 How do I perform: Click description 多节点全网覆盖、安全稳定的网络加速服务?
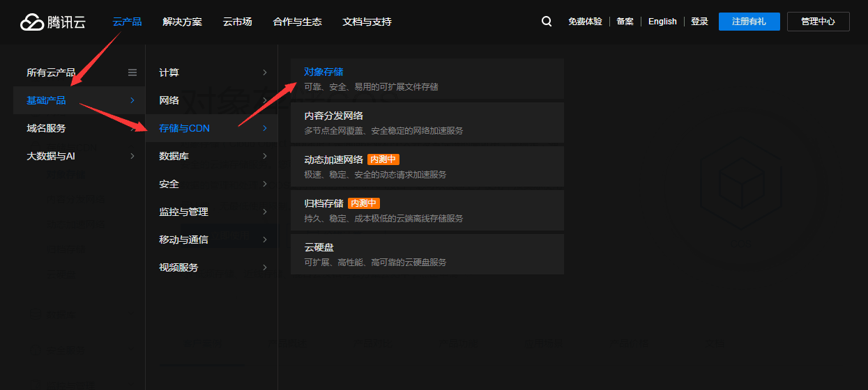(384, 131)
